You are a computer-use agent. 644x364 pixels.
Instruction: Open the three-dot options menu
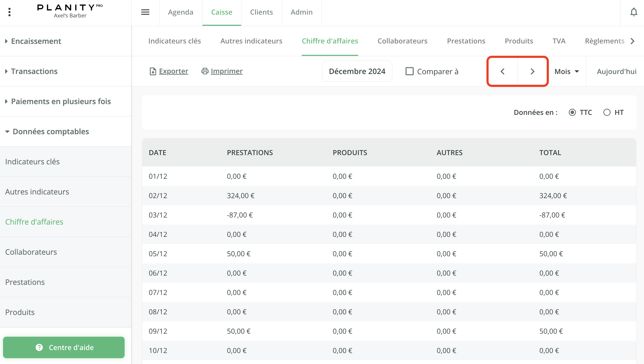[x=9, y=12]
